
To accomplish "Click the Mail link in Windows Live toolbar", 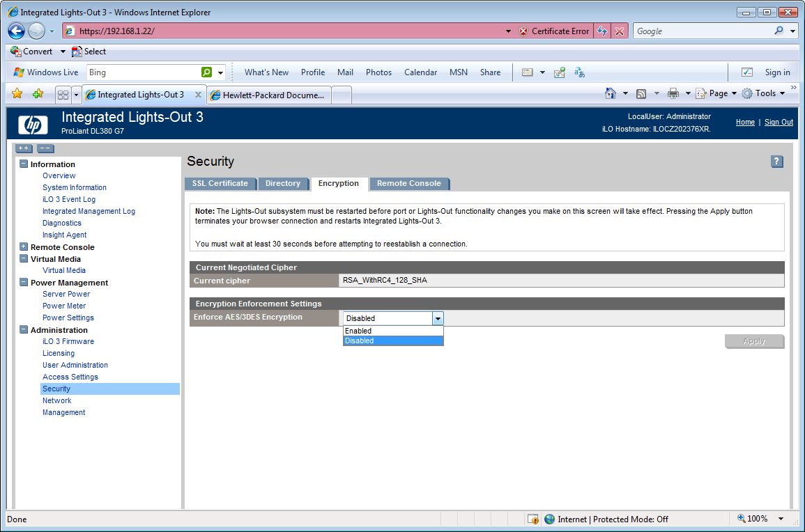I will point(346,72).
